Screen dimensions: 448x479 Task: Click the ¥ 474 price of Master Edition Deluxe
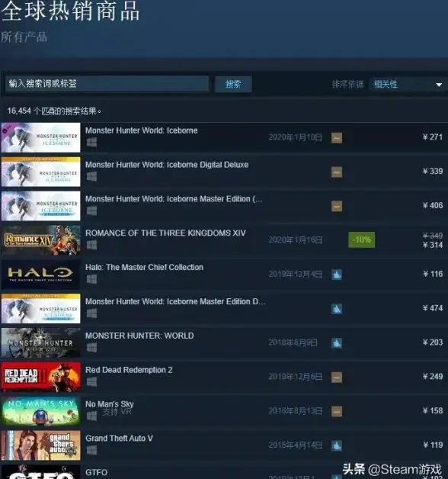433,308
